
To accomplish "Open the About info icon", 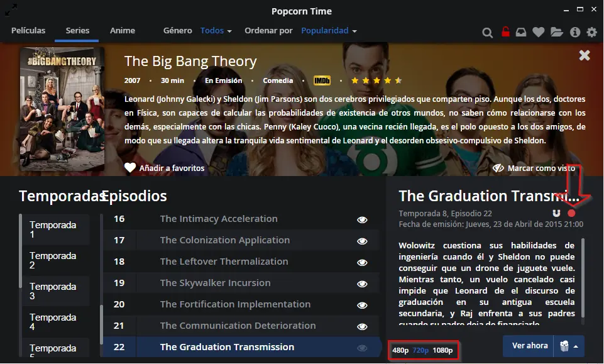I will (x=574, y=32).
